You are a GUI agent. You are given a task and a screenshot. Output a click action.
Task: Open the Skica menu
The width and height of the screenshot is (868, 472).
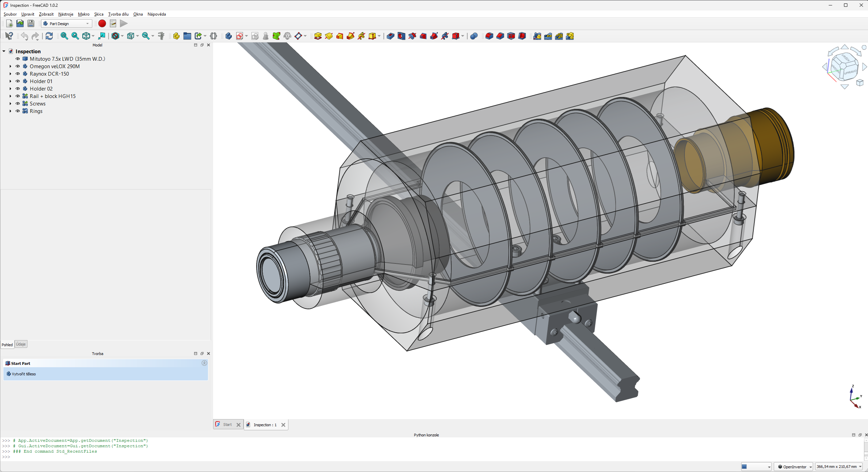(x=99, y=14)
